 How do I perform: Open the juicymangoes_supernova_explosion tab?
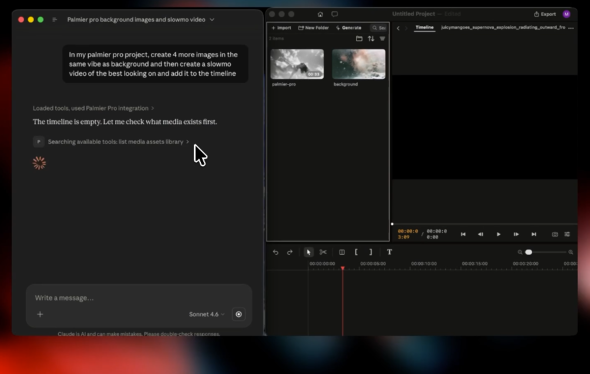[x=503, y=27]
